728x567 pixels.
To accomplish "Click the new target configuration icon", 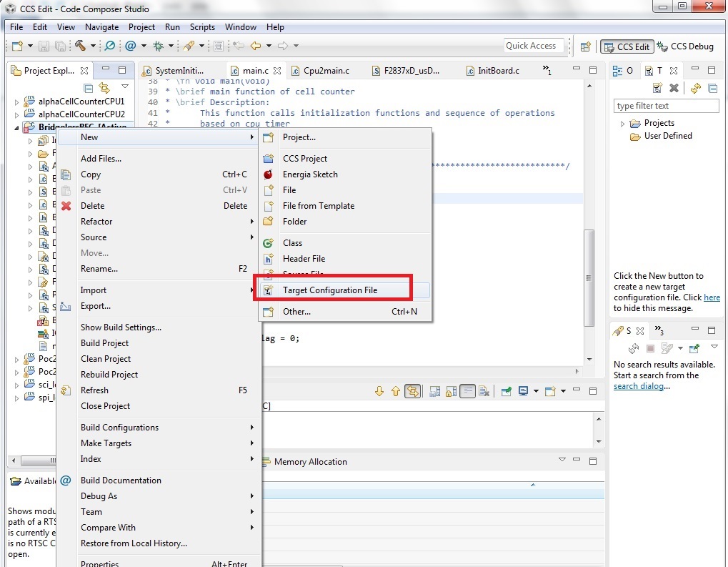I will [x=657, y=88].
